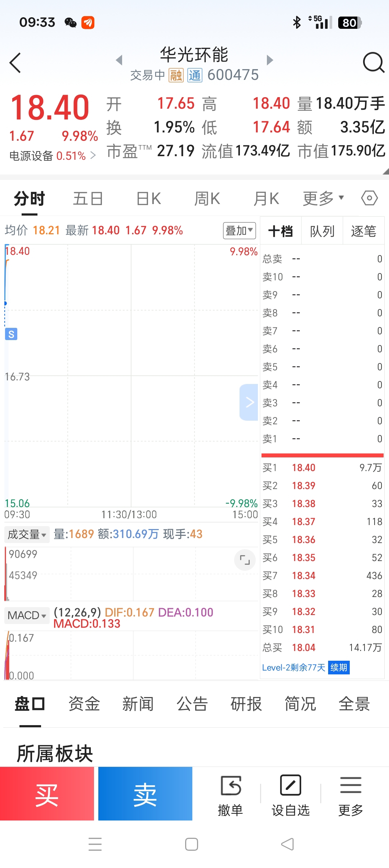Tap the WeChat notification icon
389x868 pixels.
(71, 23)
